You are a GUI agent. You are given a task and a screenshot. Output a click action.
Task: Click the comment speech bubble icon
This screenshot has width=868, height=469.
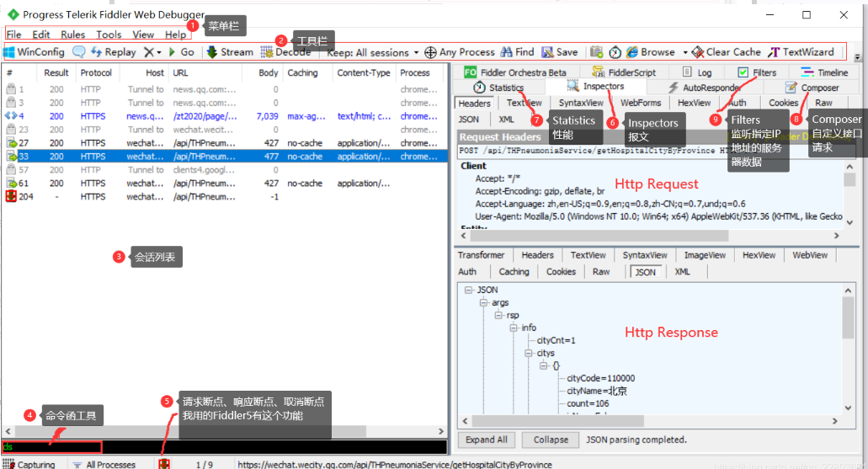click(79, 51)
